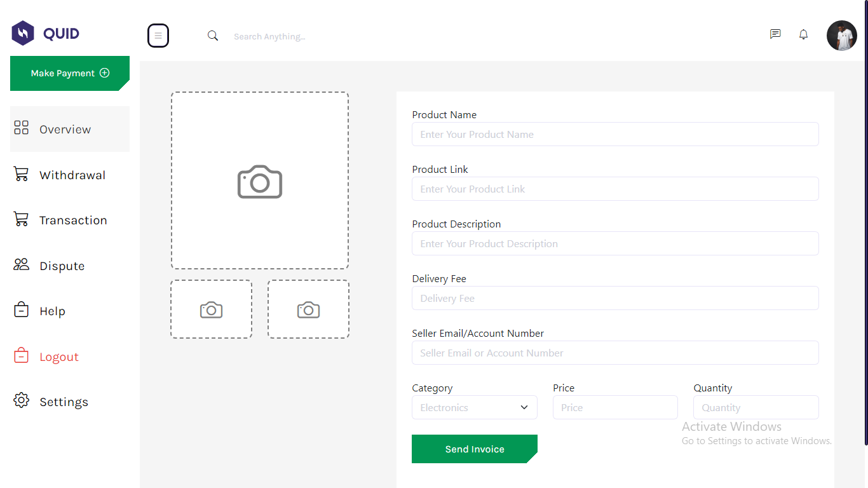Click the Help bag icon
868x488 pixels.
click(x=21, y=310)
